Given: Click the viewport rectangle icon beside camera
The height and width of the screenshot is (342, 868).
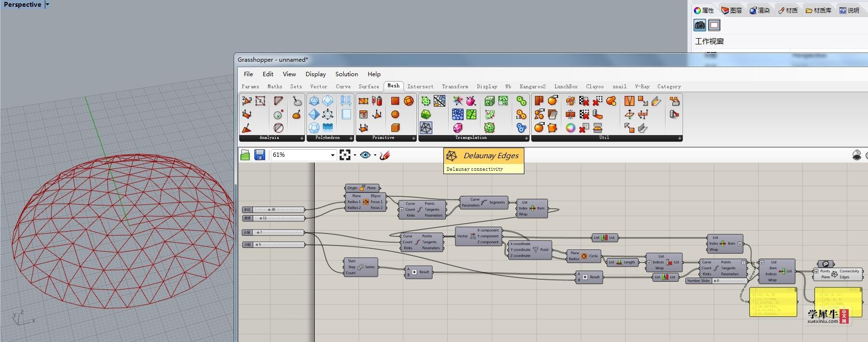Looking at the screenshot, I should pos(714,25).
